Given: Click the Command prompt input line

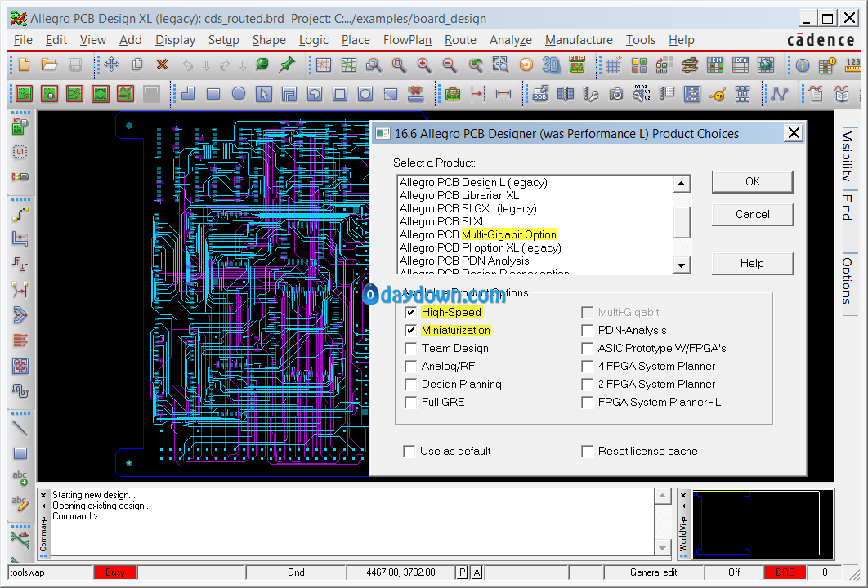Looking at the screenshot, I should click(x=352, y=517).
